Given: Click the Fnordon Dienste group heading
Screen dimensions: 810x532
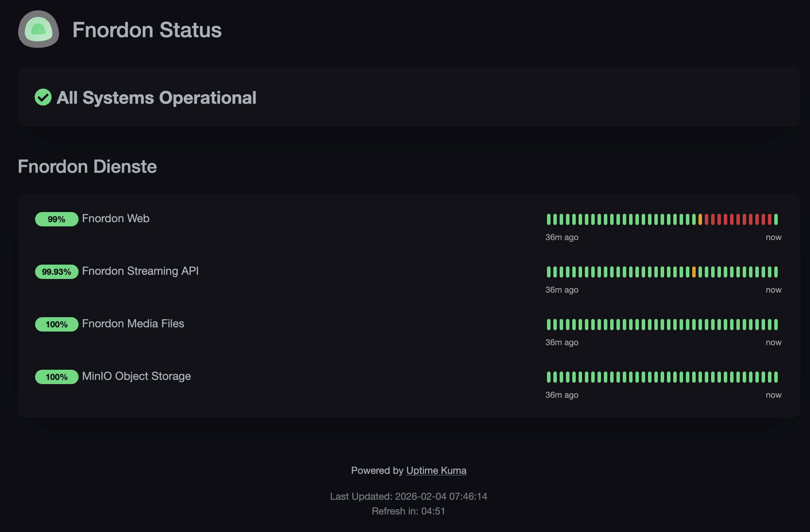Looking at the screenshot, I should pos(87,166).
